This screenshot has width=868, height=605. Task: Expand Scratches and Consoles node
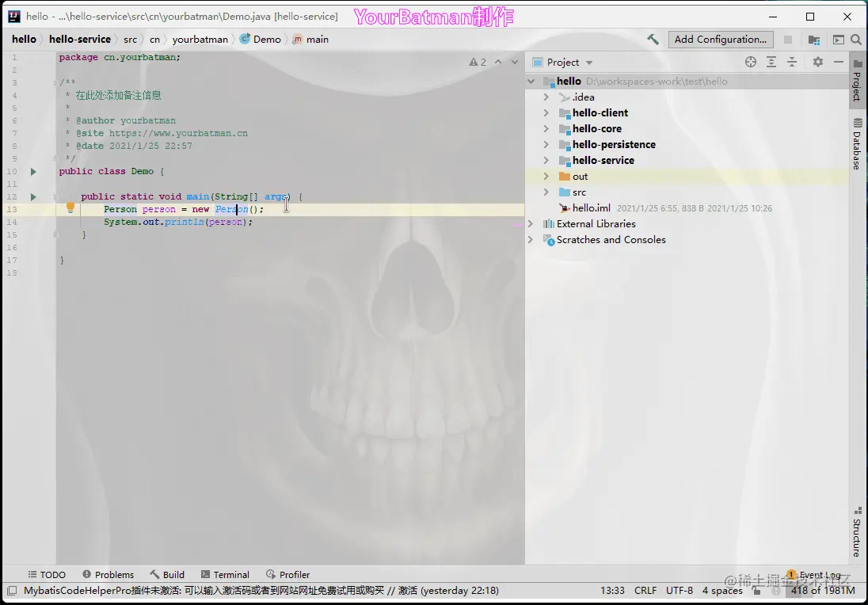(531, 240)
